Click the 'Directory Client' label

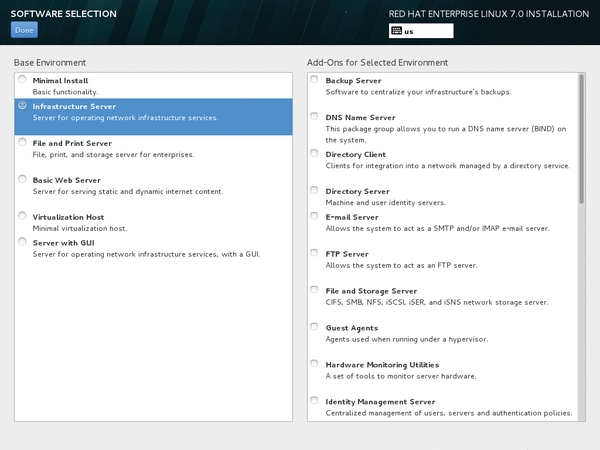tap(356, 155)
